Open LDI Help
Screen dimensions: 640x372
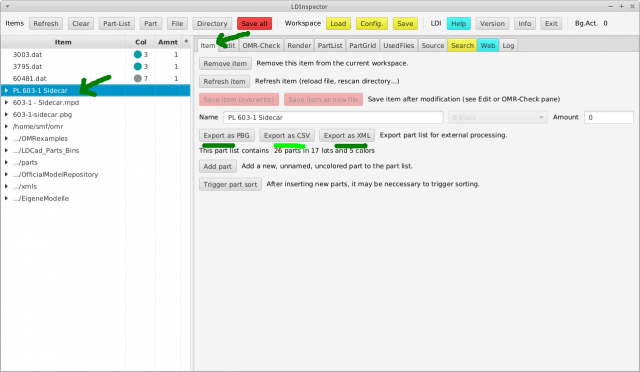(458, 24)
